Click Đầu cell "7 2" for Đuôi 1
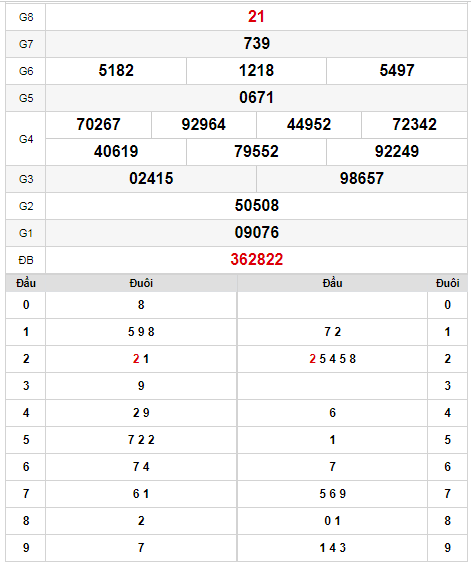The width and height of the screenshot is (471, 564). [x=332, y=332]
